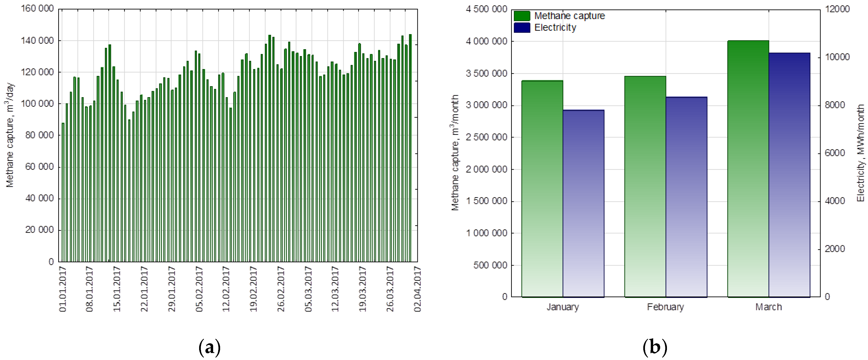Click the 01.01.2017 date label

[63, 289]
